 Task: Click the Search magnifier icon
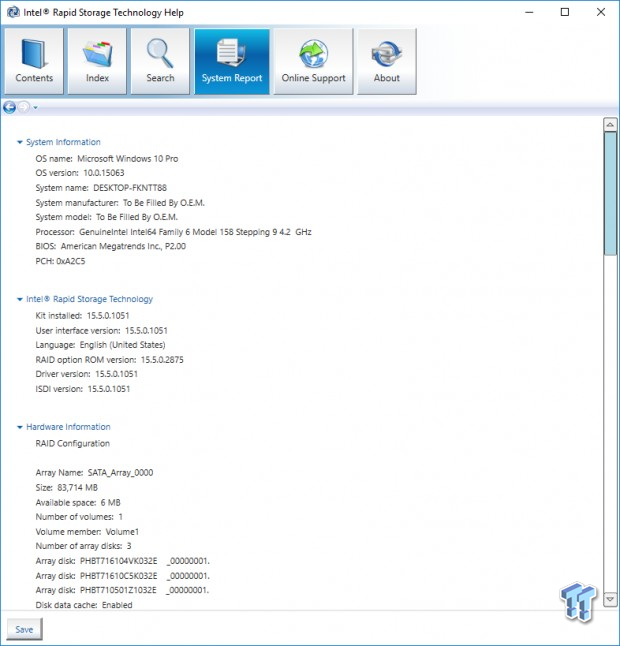160,61
